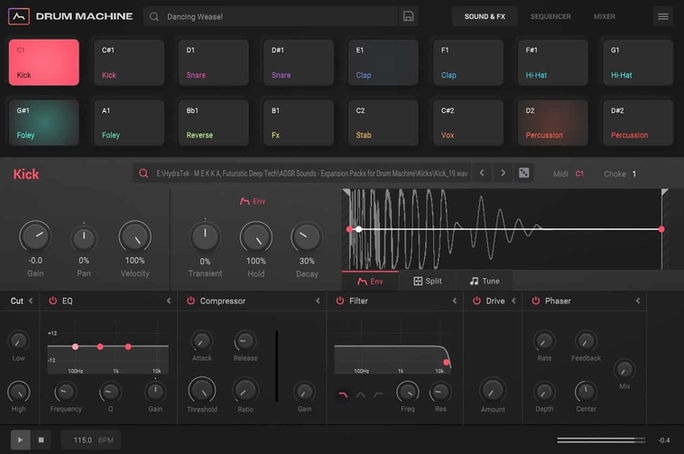Select the D2 Percussion pad

pos(553,123)
